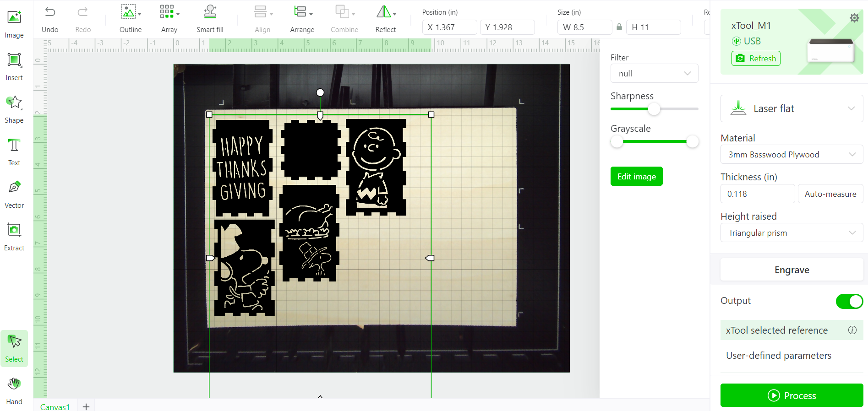
Task: Open the Outline tool
Action: point(131,19)
